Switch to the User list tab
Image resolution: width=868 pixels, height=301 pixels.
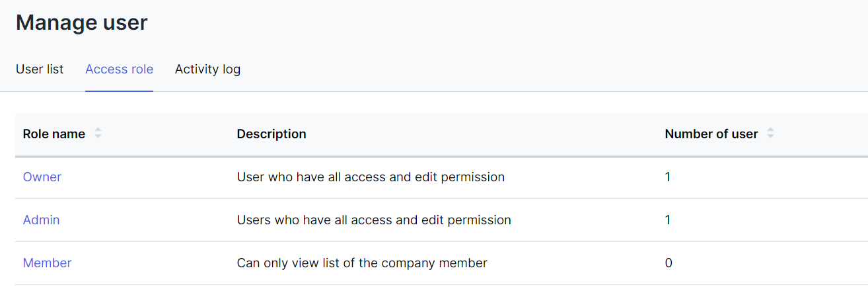point(40,69)
